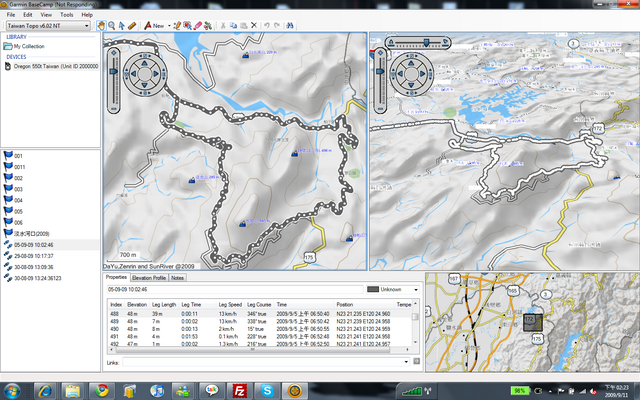Pan 3D map right with compass arrow
The image size is (640, 400).
(422, 74)
